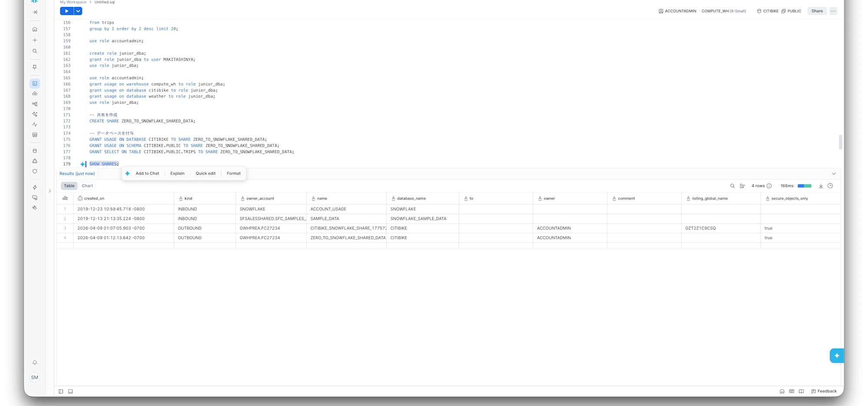The width and height of the screenshot is (868, 406).
Task: Open the SM user avatar menu
Action: point(35,377)
